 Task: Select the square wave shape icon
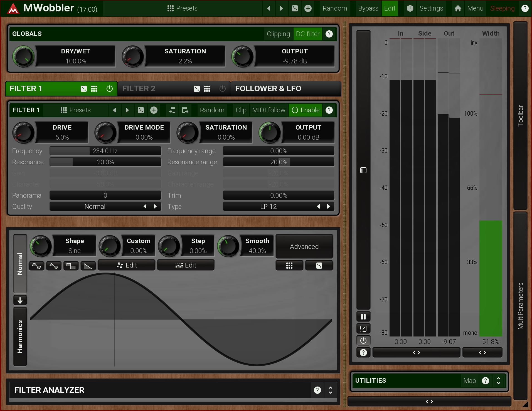71,266
